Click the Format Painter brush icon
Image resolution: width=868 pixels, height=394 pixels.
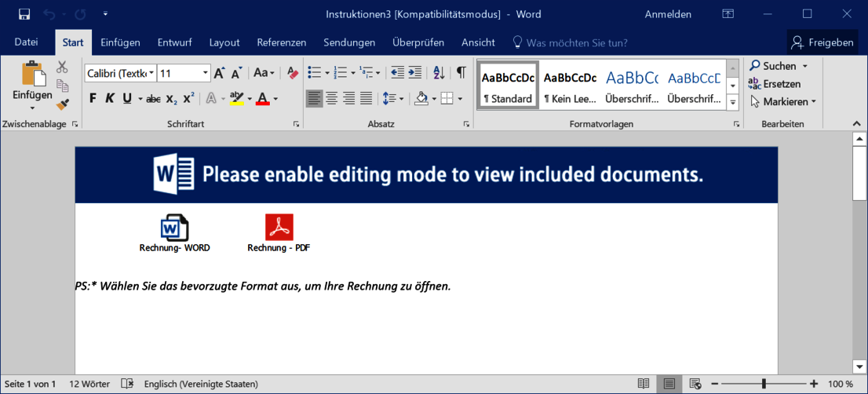coord(63,104)
